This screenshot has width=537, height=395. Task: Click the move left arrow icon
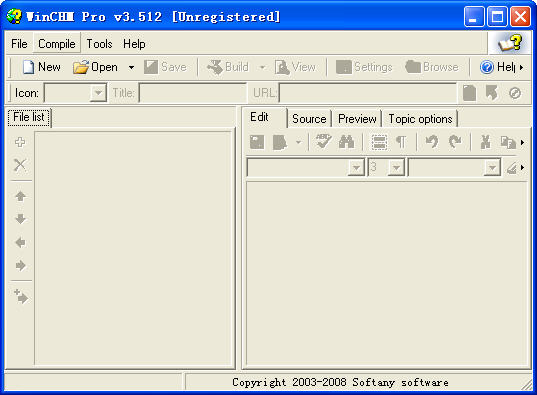(x=21, y=243)
